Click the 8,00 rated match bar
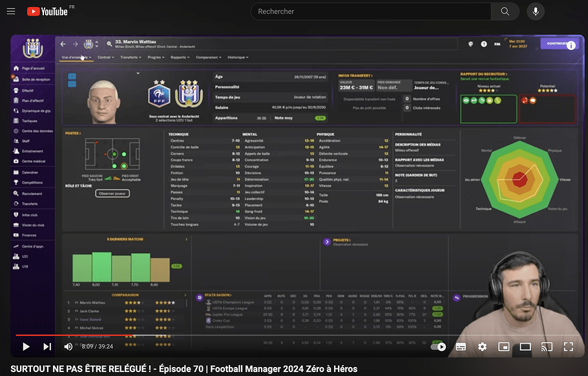Viewport: 588px width, 376px height. (101, 267)
